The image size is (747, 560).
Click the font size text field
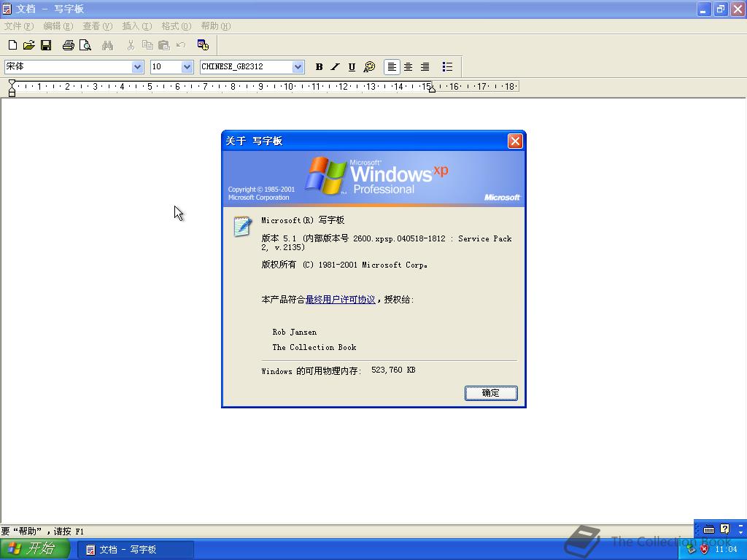click(x=166, y=66)
